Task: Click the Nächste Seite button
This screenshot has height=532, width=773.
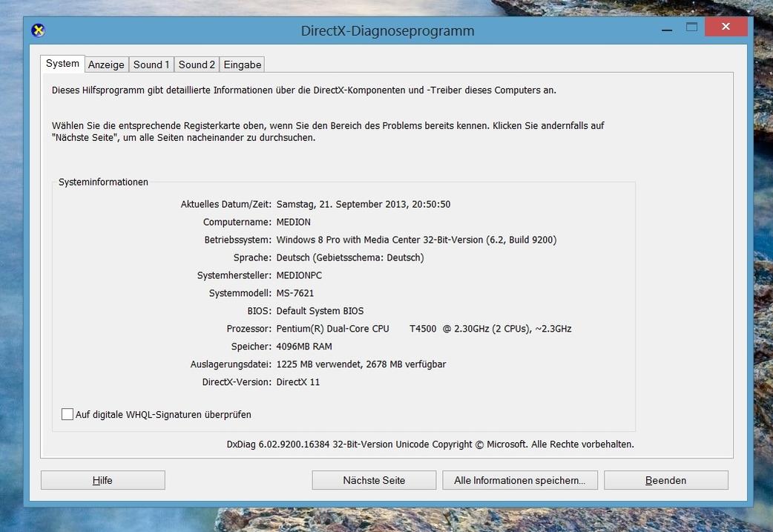Action: pos(374,480)
